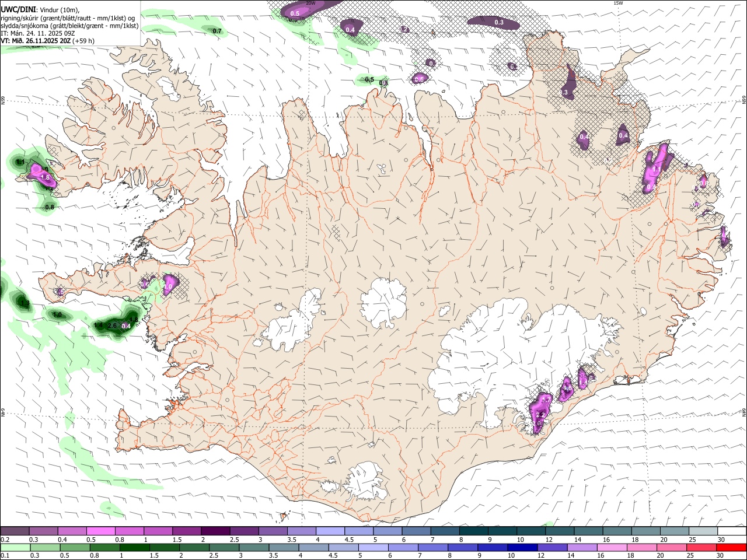The height and width of the screenshot is (560, 747).
Task: Select the light gray swatch labeled 25 in snow legend
Action: [702, 531]
